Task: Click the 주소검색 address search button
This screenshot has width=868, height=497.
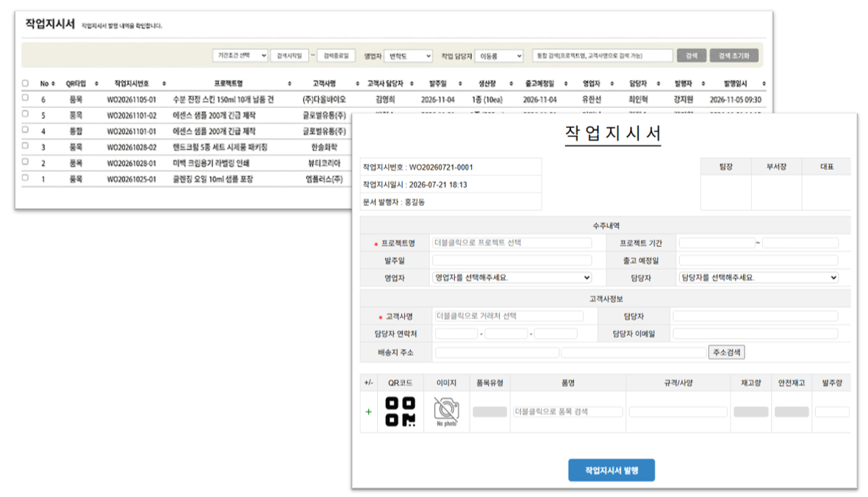Action: pos(726,352)
